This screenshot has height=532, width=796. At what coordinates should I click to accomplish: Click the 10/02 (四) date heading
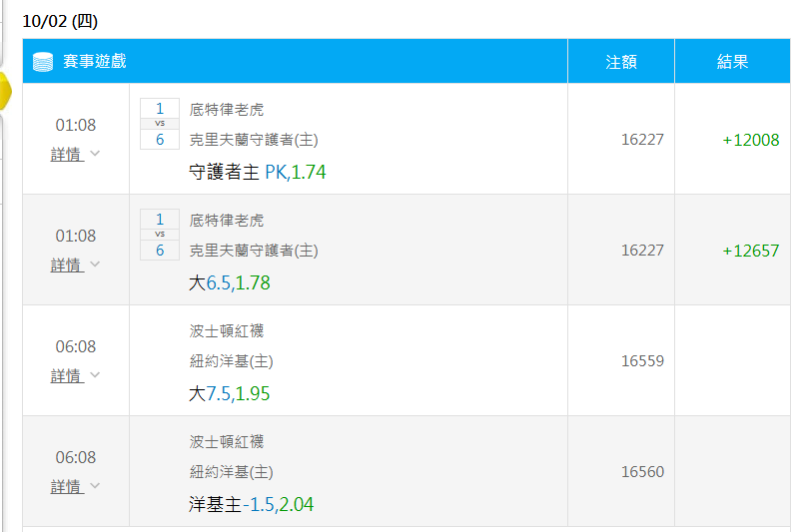pos(61,21)
